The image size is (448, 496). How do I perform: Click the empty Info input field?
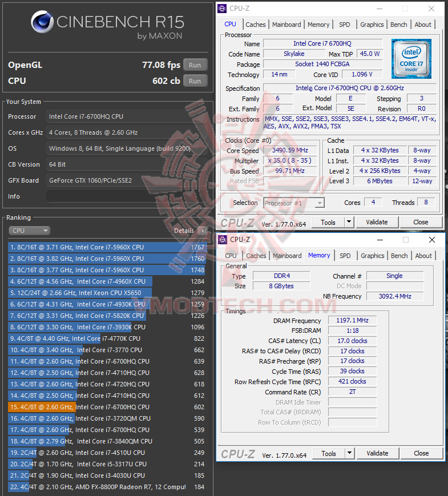126,196
